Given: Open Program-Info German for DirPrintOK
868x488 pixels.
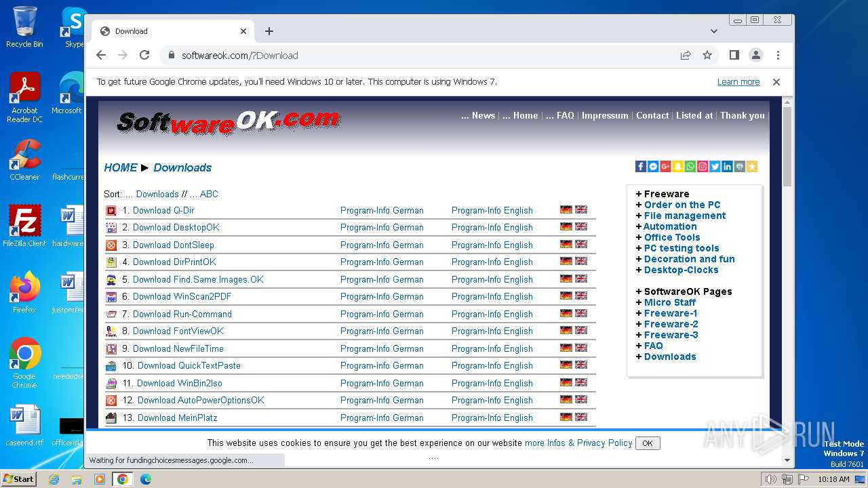Looking at the screenshot, I should click(x=382, y=262).
